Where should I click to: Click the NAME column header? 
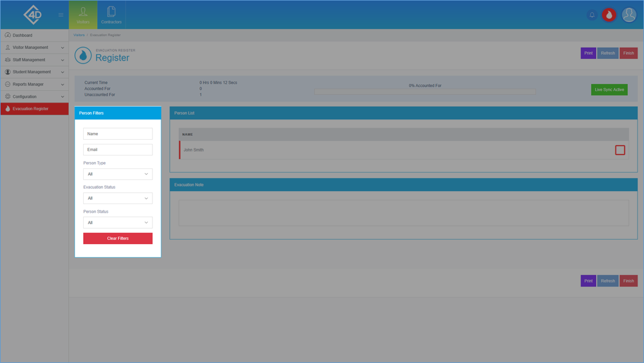point(187,135)
